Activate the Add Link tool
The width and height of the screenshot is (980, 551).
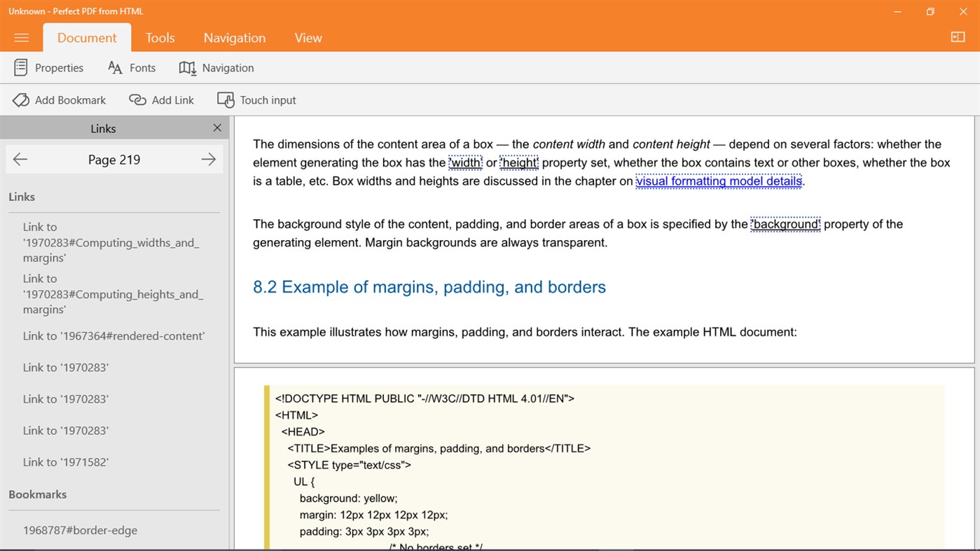[x=161, y=99]
